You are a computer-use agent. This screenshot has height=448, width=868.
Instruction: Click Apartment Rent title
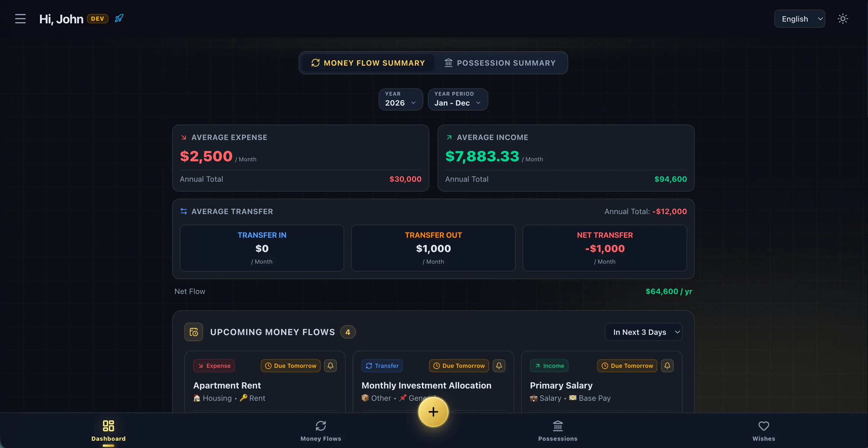pyautogui.click(x=227, y=385)
